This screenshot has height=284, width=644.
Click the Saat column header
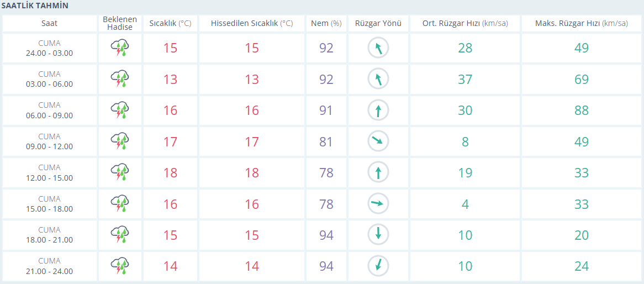click(49, 23)
